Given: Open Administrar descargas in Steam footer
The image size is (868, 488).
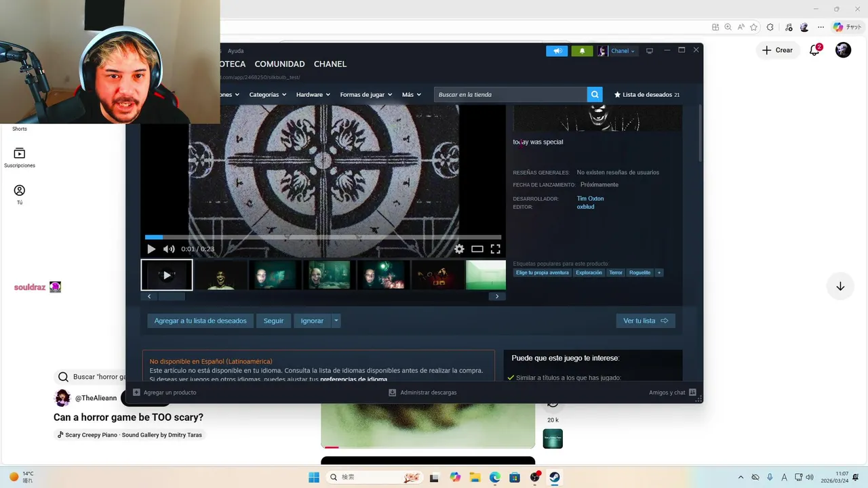Looking at the screenshot, I should tap(422, 392).
